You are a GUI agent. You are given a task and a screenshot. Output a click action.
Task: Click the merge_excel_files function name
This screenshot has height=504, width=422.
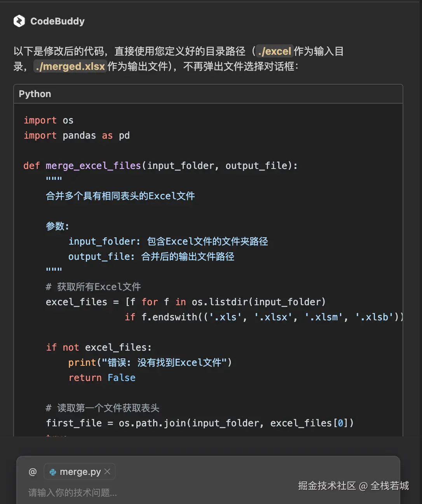point(93,166)
